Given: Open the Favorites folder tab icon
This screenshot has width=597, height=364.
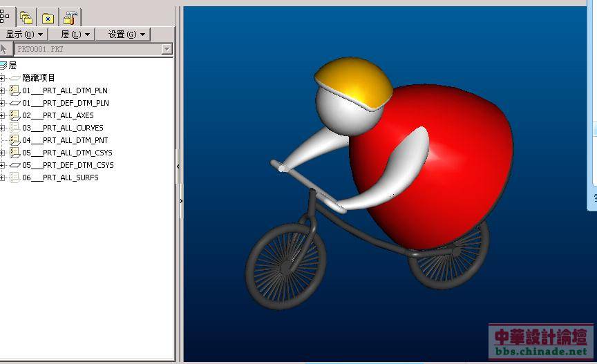Looking at the screenshot, I should click(x=48, y=17).
